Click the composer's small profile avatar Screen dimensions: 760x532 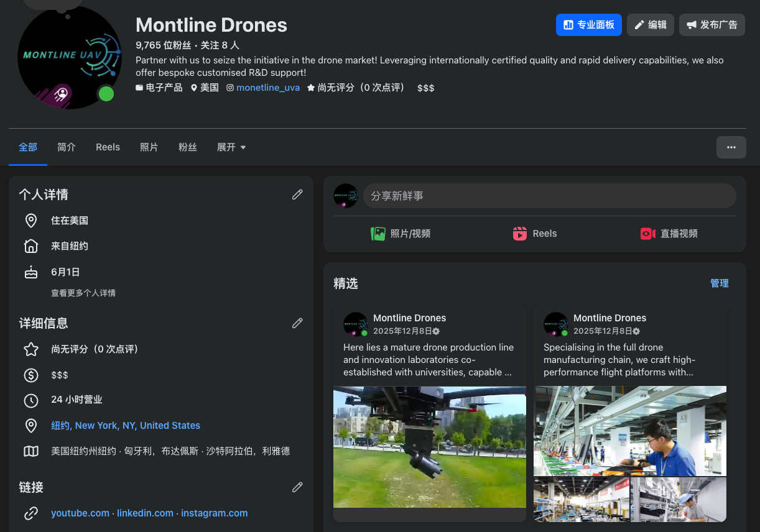(346, 196)
